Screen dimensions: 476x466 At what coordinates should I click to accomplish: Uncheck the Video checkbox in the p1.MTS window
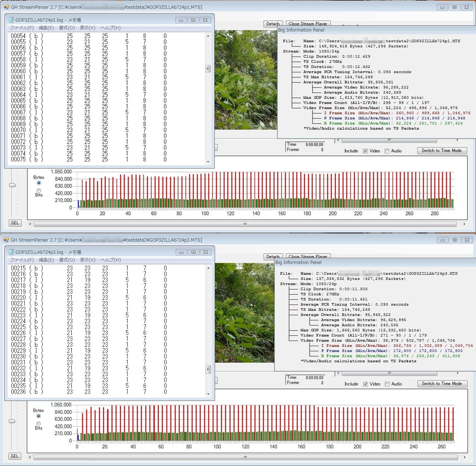click(365, 151)
